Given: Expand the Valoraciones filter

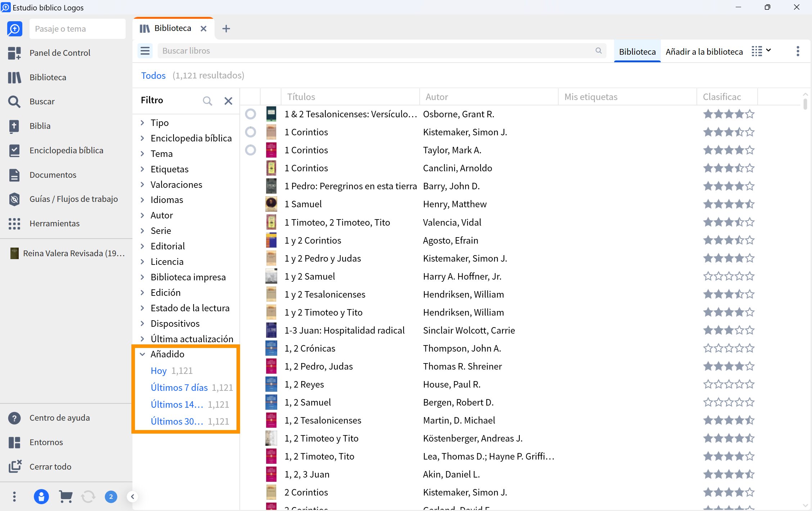Looking at the screenshot, I should coord(143,185).
